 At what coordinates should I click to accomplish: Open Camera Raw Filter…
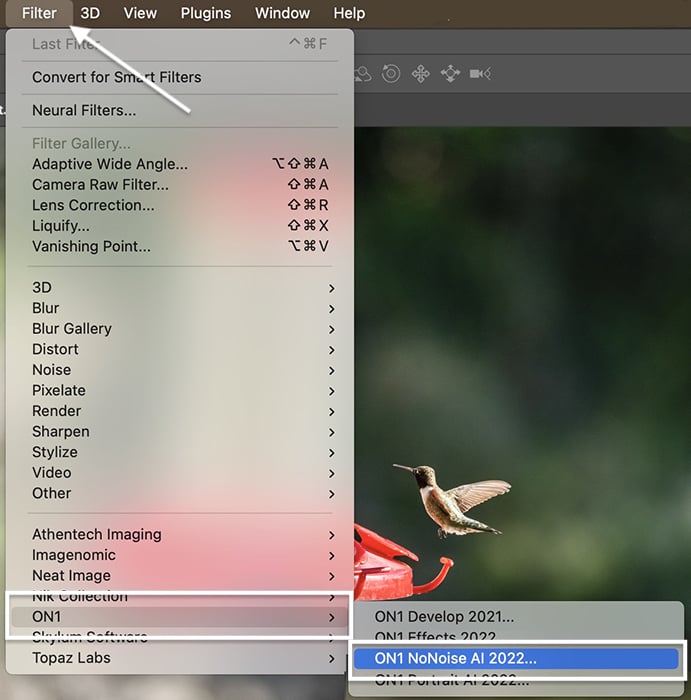[x=180, y=184]
